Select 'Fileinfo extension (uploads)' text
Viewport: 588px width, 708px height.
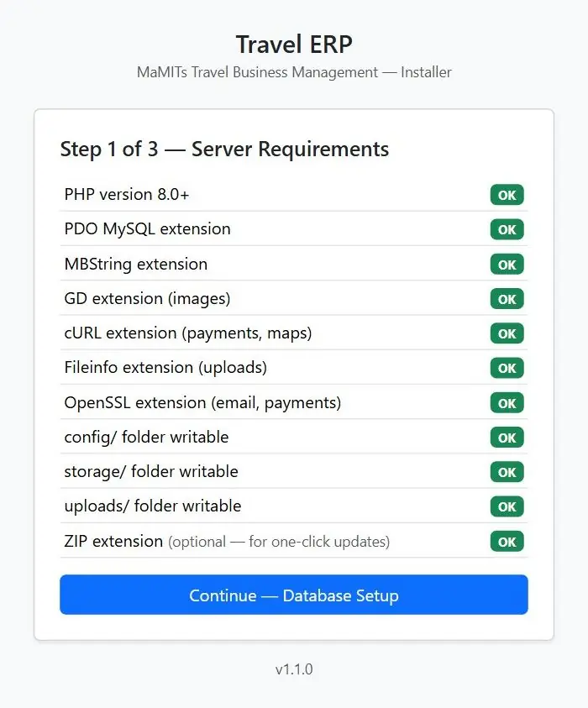coord(165,368)
